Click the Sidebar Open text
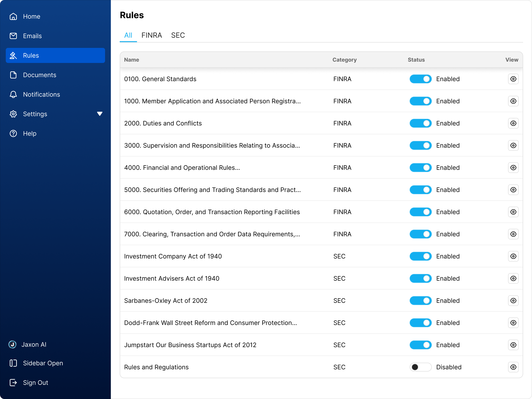 43,363
